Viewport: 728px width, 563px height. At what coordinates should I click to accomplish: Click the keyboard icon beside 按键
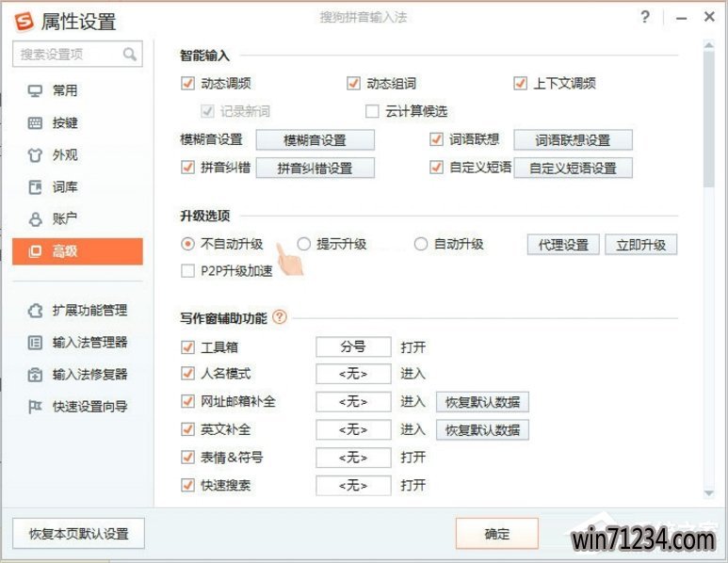35,123
